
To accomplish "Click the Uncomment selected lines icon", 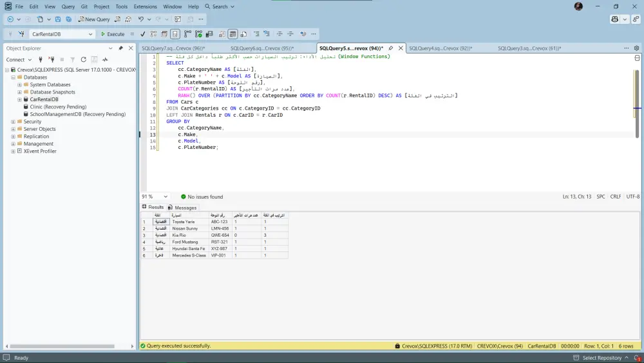I will click(267, 34).
